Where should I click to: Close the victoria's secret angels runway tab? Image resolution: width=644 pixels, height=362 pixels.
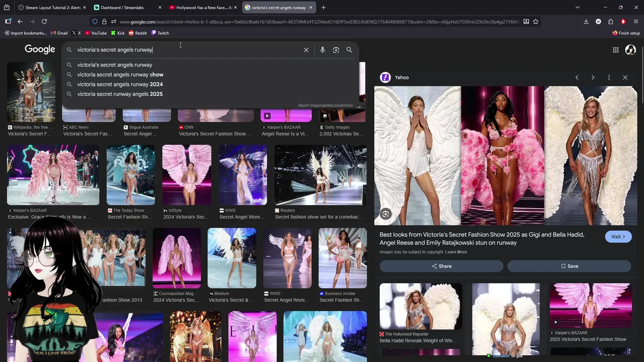(311, 8)
